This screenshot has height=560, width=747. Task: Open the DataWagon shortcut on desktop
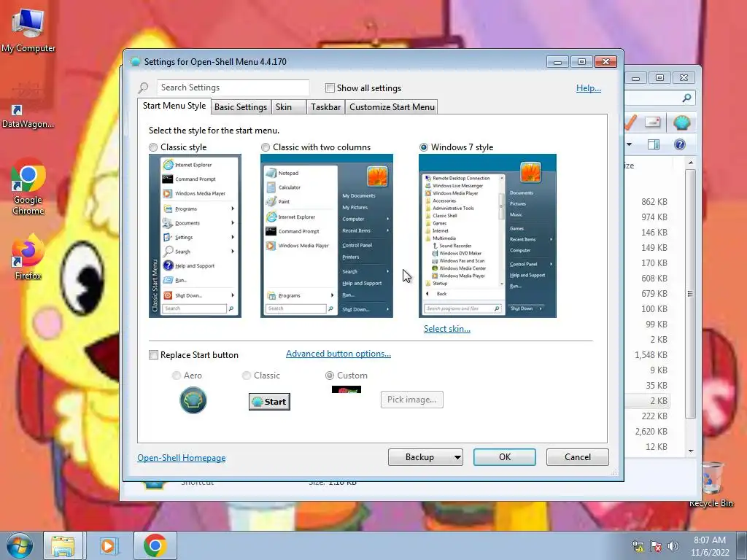tap(27, 117)
